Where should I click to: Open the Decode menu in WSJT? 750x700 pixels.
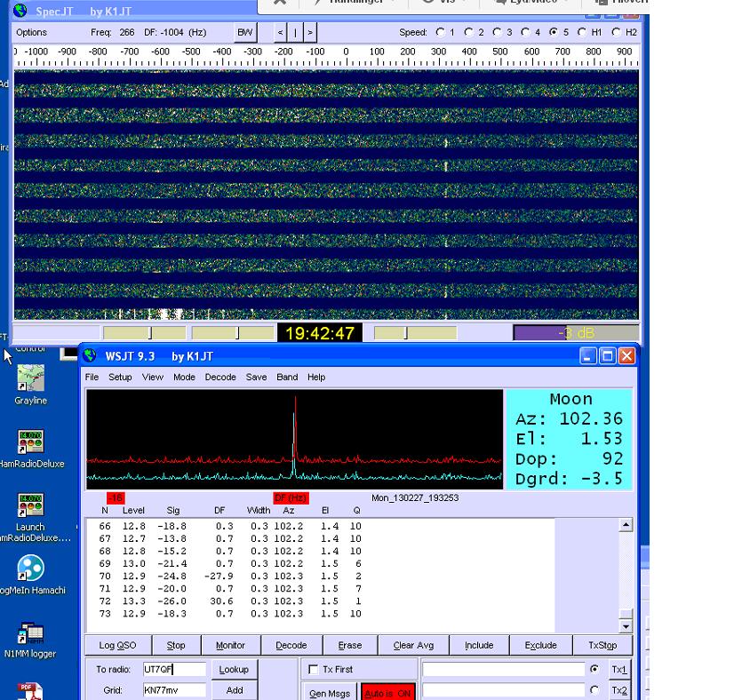220,377
